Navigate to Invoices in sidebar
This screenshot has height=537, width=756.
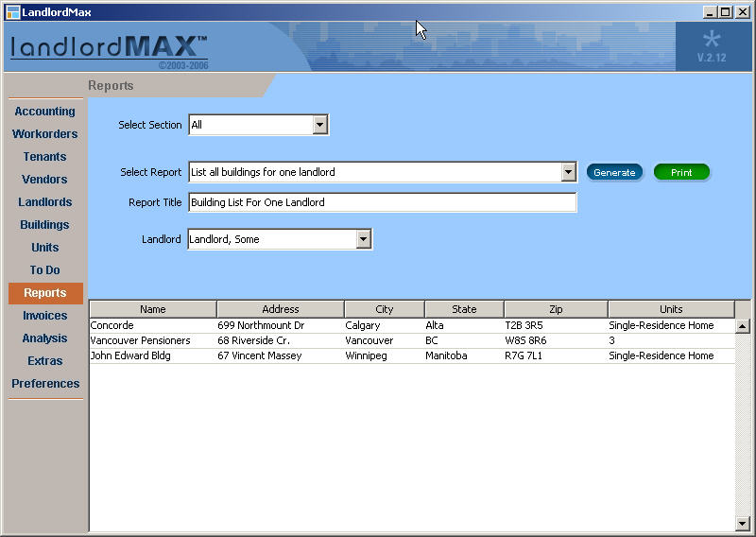click(x=44, y=316)
